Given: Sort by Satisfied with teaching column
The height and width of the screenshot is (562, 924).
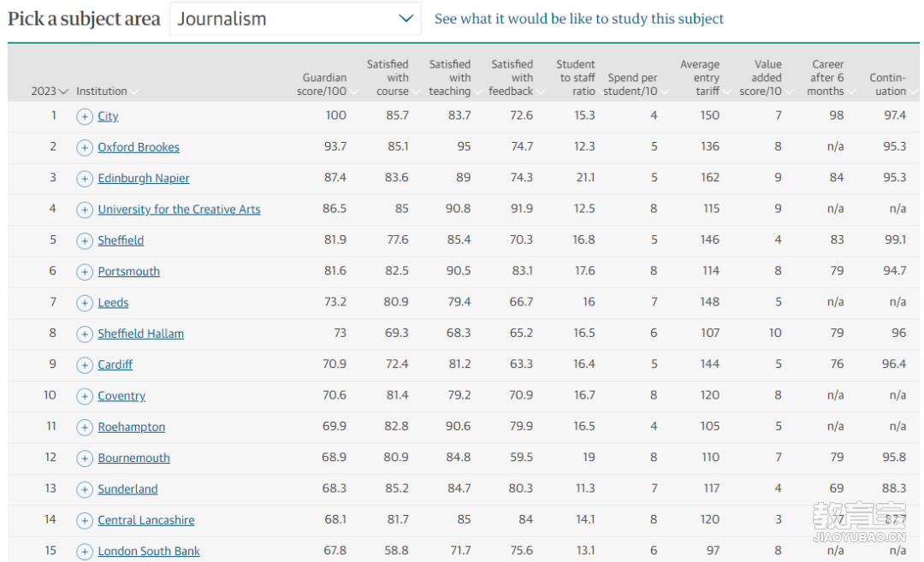Looking at the screenshot, I should click(x=455, y=78).
